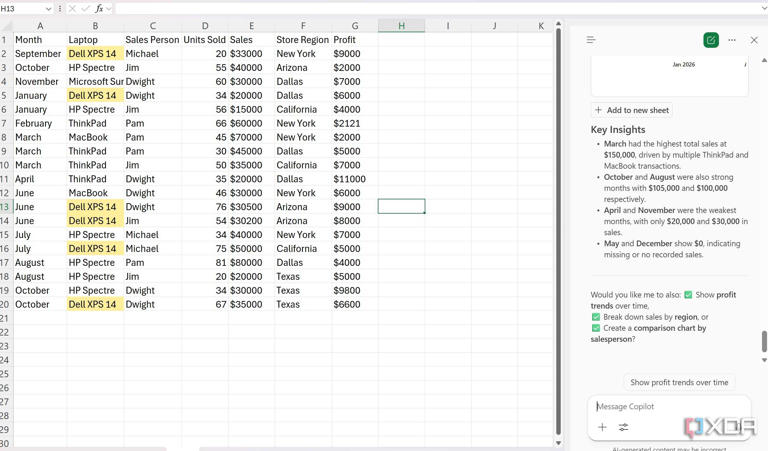Screen dimensions: 768x451
Task: Click the Add to new sheet button
Action: (632, 110)
